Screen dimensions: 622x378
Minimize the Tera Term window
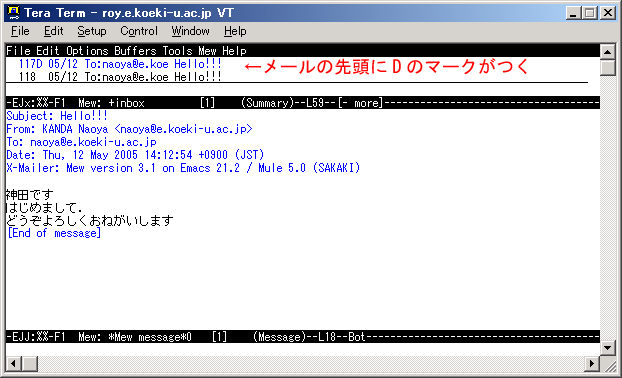(573, 13)
